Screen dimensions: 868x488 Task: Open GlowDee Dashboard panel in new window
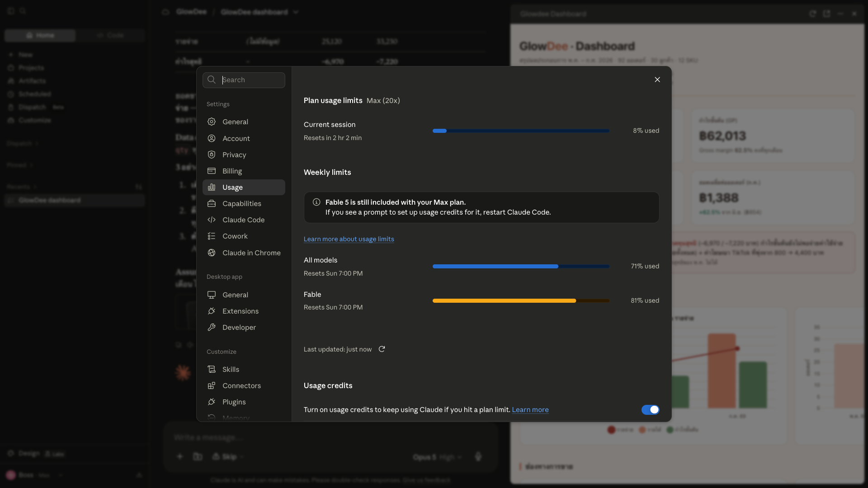826,14
